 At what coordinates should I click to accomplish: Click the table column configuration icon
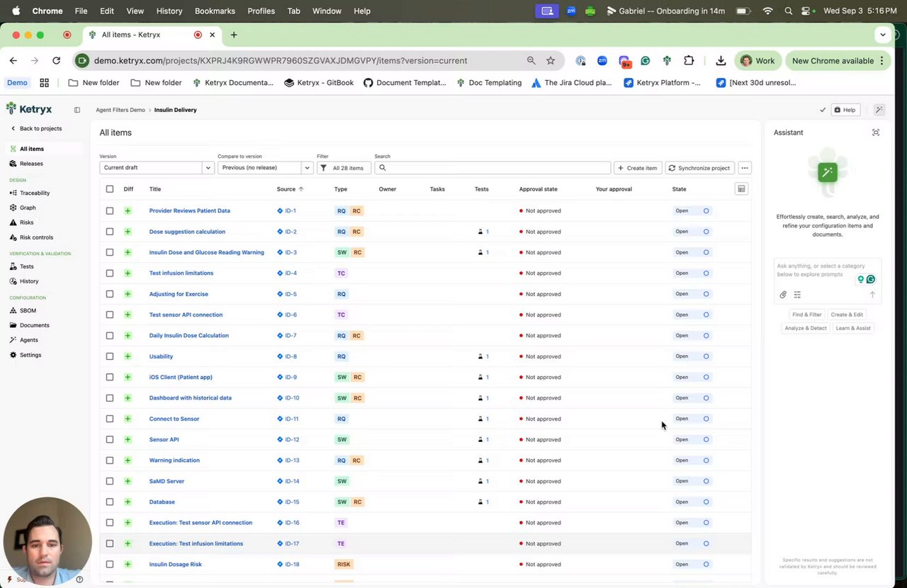741,189
